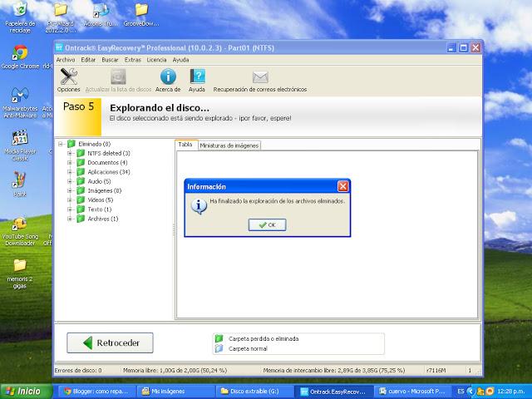Click the Inicio start button

[23, 390]
